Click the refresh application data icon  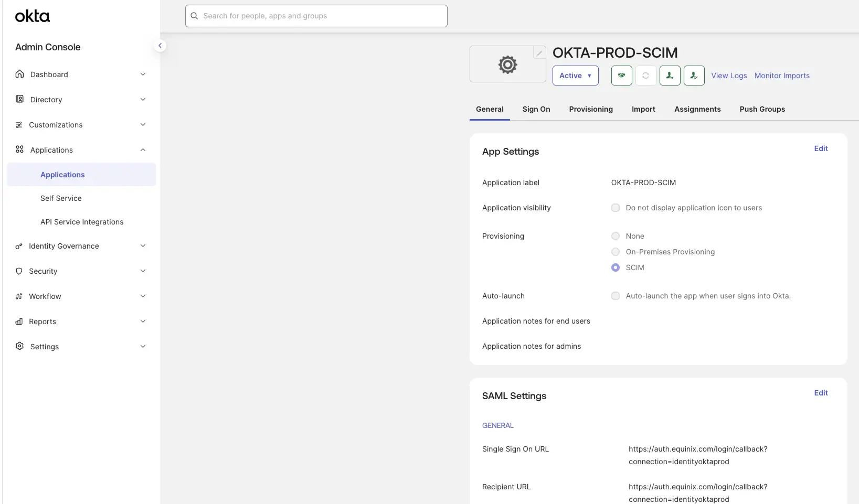coord(645,76)
